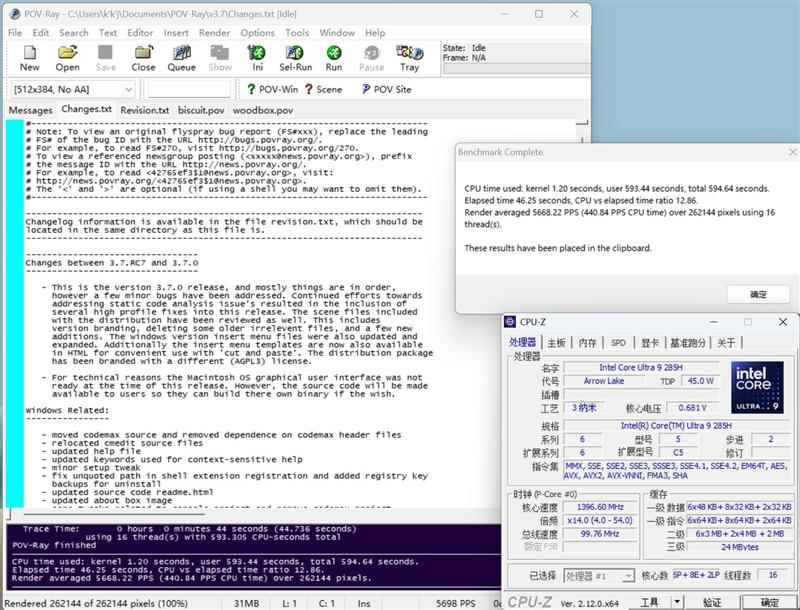Open the SPD tab in CPU-Z
Image resolution: width=800 pixels, height=610 pixels.
click(x=618, y=342)
